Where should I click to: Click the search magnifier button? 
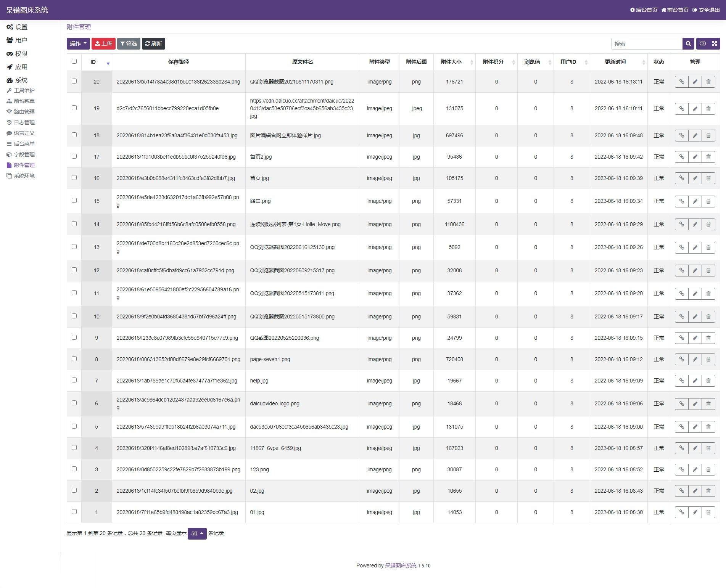688,44
